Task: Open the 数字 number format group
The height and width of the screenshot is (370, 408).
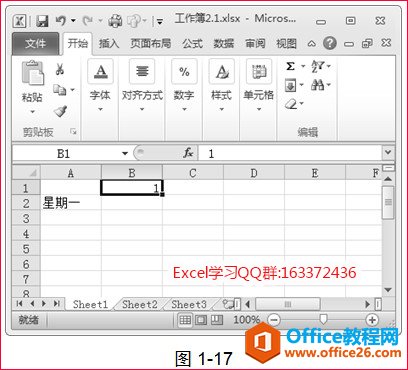Action: (x=184, y=85)
